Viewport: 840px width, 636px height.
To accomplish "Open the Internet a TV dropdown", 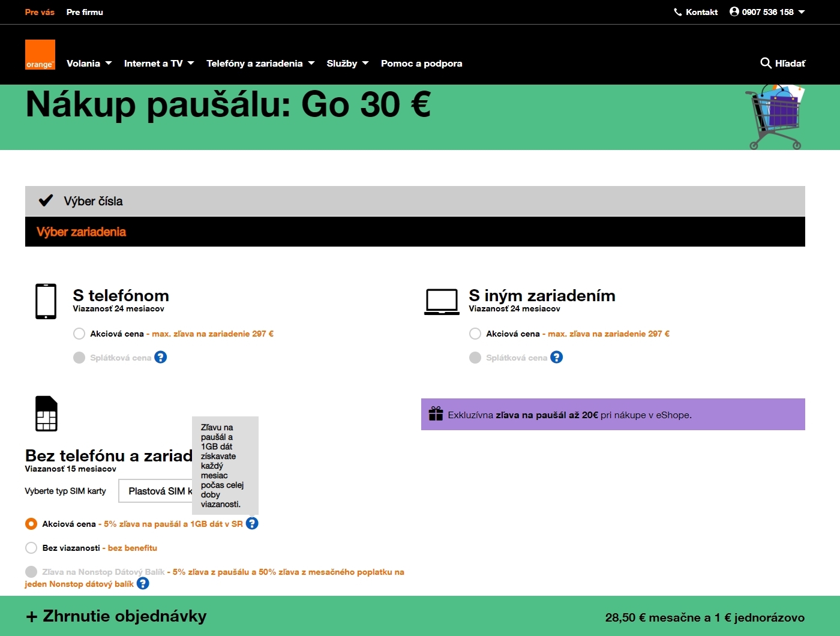I will (x=159, y=63).
